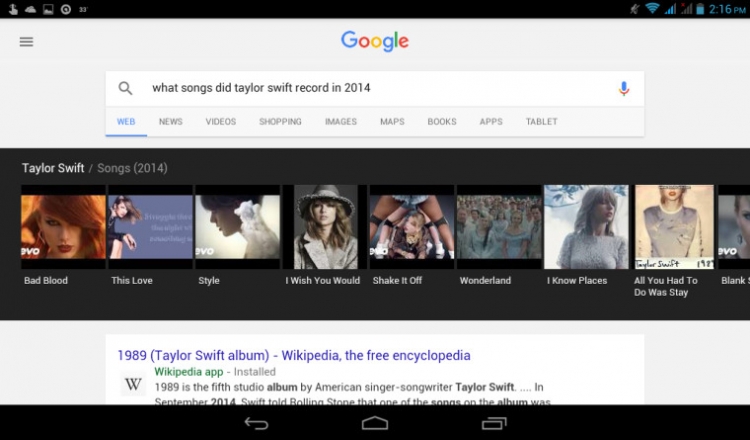Tap the microphone voice search icon
The width and height of the screenshot is (750, 440).
pyautogui.click(x=624, y=88)
